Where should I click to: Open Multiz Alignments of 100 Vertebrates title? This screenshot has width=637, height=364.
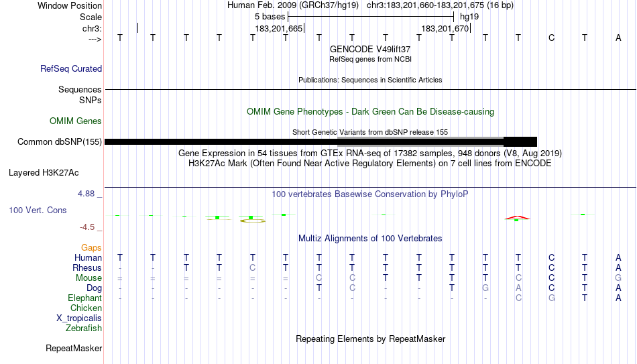370,239
